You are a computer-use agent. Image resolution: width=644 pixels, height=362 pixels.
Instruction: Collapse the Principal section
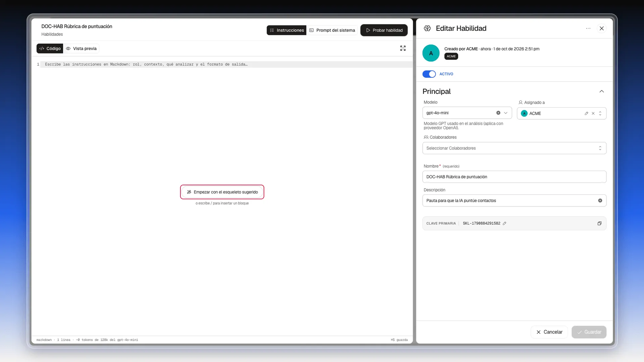[x=601, y=91]
